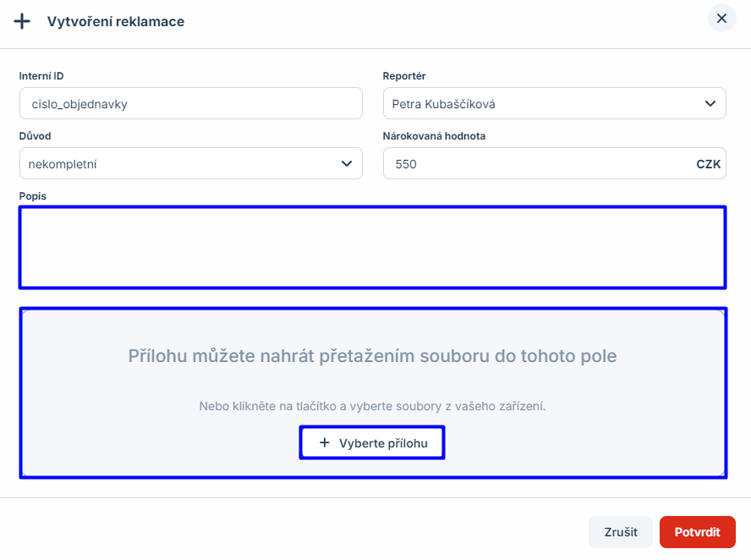Image resolution: width=751 pixels, height=560 pixels.
Task: Expand the Důvod dropdown showing nekompletní
Action: click(x=178, y=164)
